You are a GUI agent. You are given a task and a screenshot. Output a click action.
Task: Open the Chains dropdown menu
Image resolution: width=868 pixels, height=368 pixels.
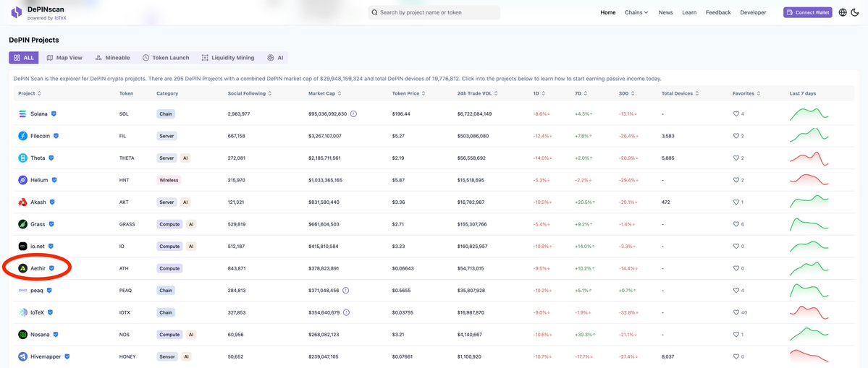click(x=636, y=12)
